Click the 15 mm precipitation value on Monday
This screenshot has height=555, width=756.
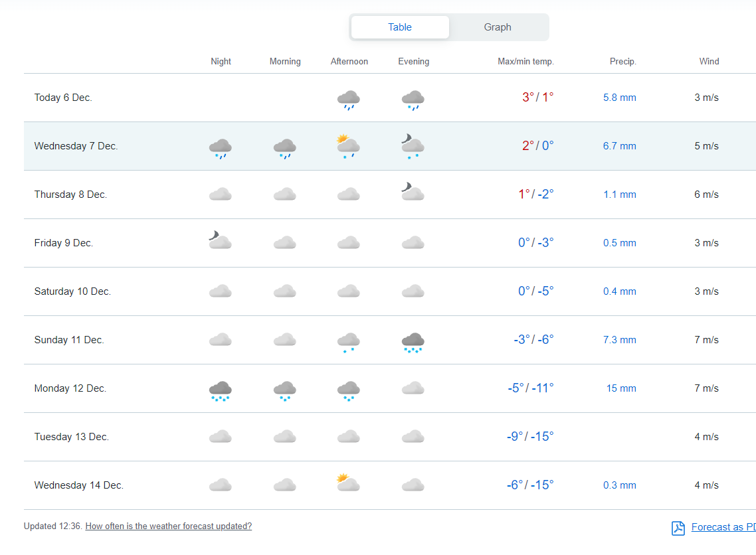620,388
